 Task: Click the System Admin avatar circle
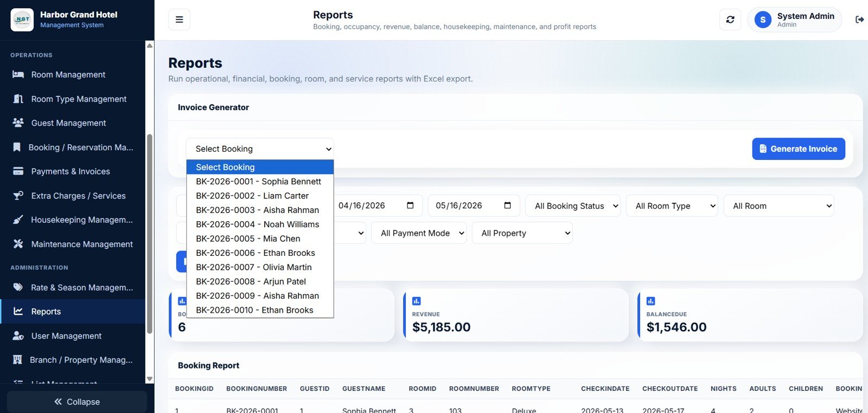[x=763, y=20]
